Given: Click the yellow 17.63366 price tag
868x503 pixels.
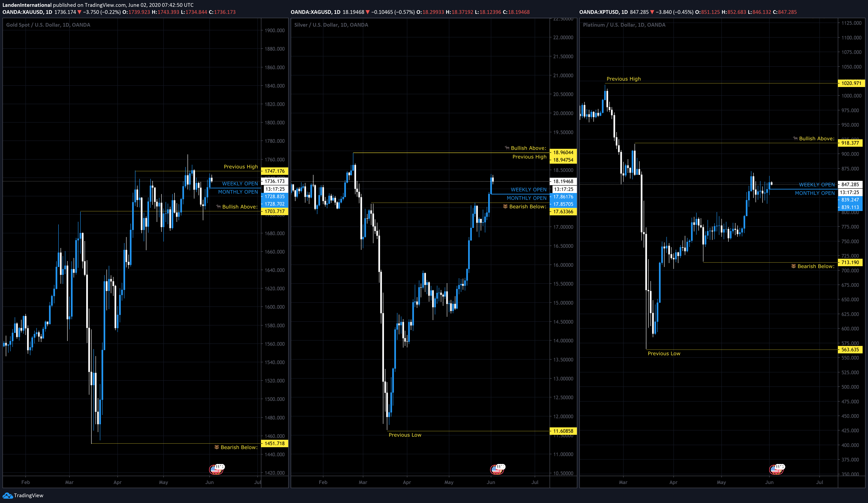Looking at the screenshot, I should [x=563, y=212].
